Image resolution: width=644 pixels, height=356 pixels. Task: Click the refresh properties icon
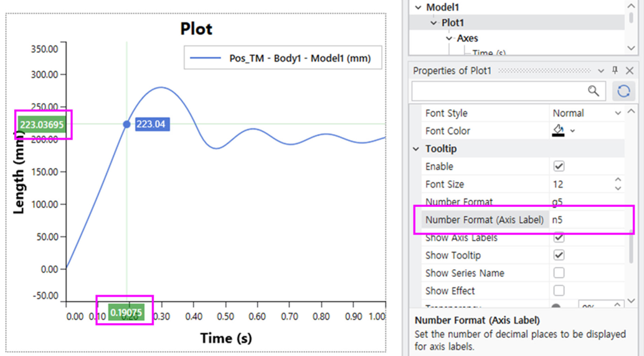click(x=623, y=91)
